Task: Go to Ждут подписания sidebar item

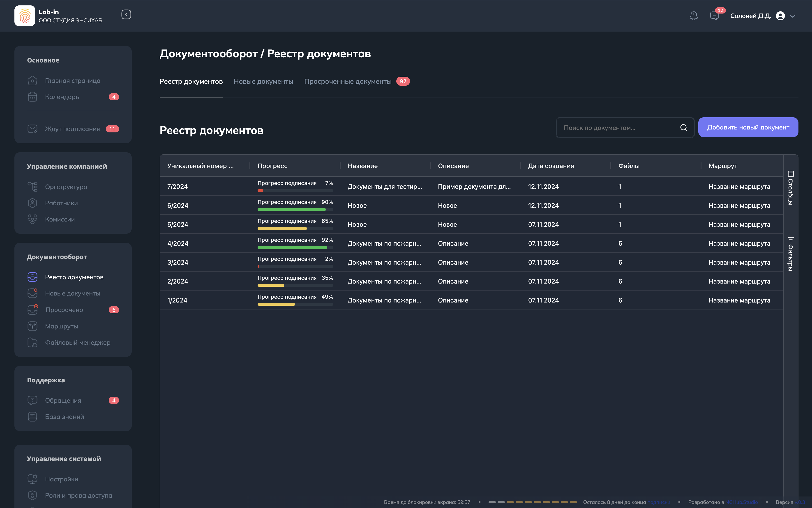Action: coord(72,129)
